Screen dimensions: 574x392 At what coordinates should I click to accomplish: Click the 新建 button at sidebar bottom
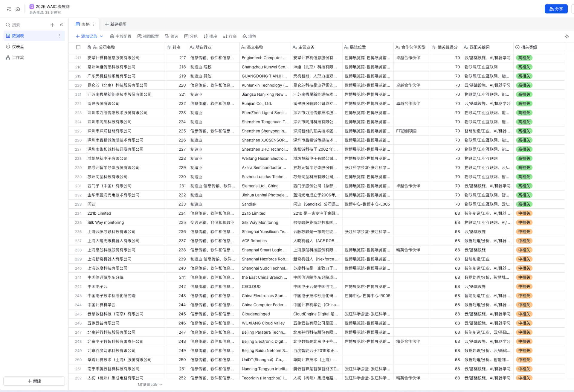click(x=34, y=381)
